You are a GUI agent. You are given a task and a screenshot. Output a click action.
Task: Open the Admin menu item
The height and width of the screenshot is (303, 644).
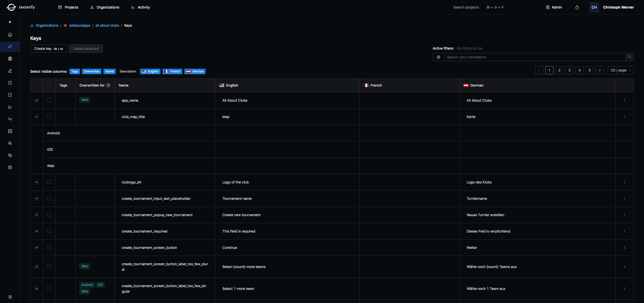coord(554,7)
